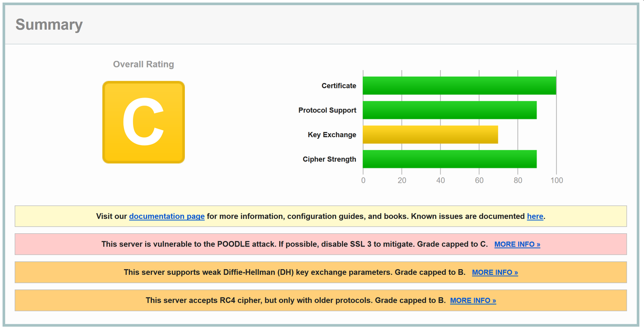Click the weak Diffie-Hellman warning text
Screen dimensions: 644x330
pyautogui.click(x=295, y=272)
